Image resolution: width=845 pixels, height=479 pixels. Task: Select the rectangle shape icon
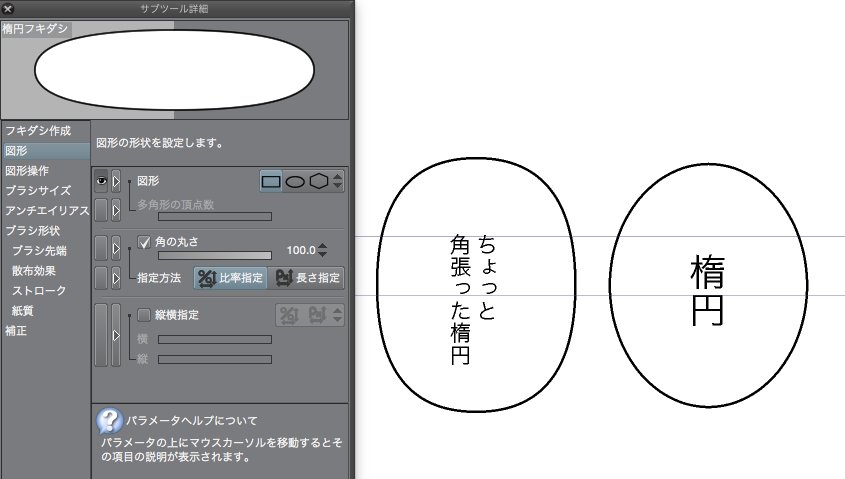[271, 182]
